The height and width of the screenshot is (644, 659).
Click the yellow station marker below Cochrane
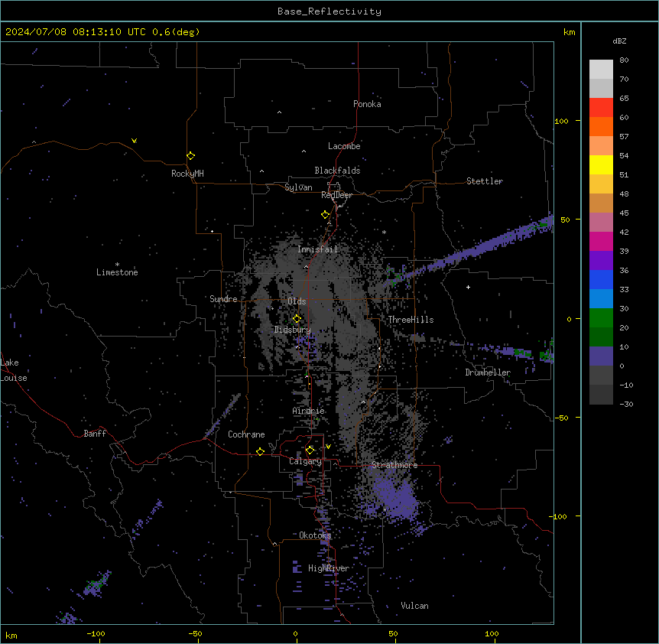coord(260,451)
